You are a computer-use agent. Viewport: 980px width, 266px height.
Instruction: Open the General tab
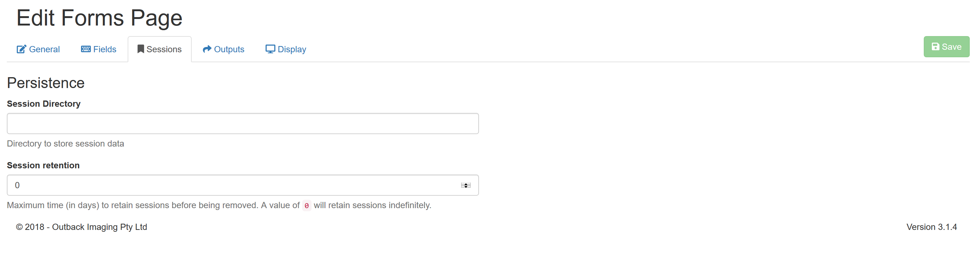[44, 49]
